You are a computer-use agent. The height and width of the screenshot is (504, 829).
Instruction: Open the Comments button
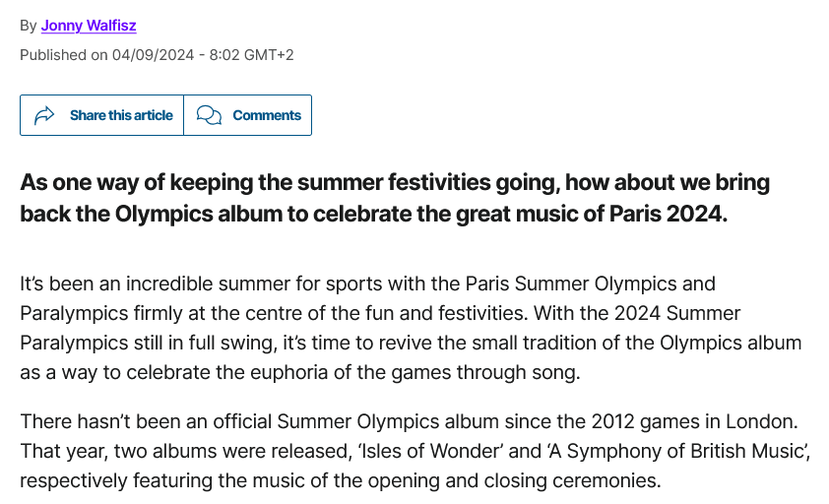coord(247,115)
